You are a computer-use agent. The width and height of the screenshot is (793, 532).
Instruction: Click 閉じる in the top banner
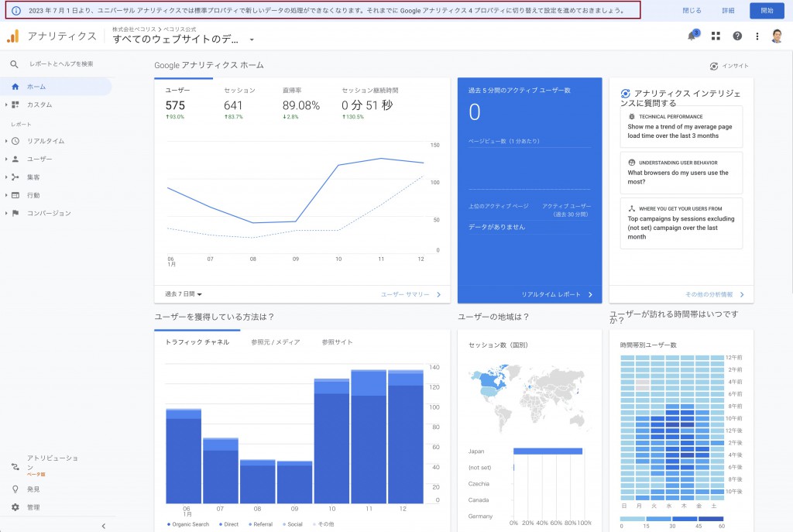coord(692,10)
